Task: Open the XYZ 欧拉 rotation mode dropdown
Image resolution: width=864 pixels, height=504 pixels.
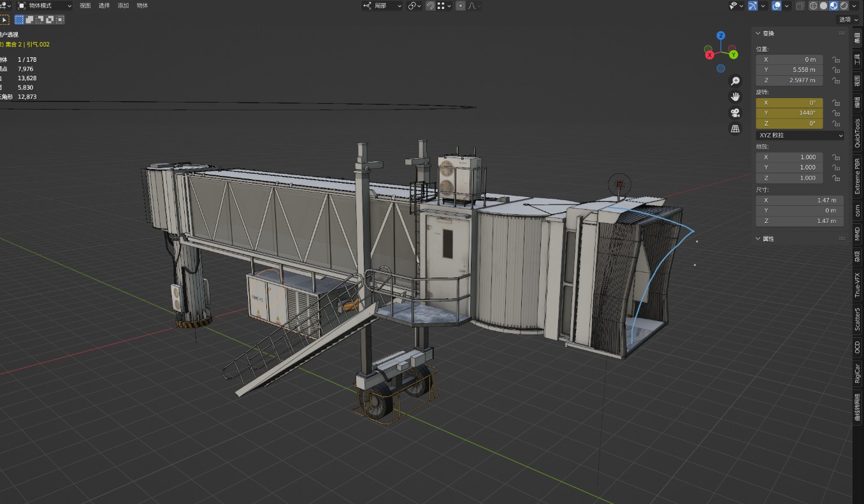Action: click(800, 135)
